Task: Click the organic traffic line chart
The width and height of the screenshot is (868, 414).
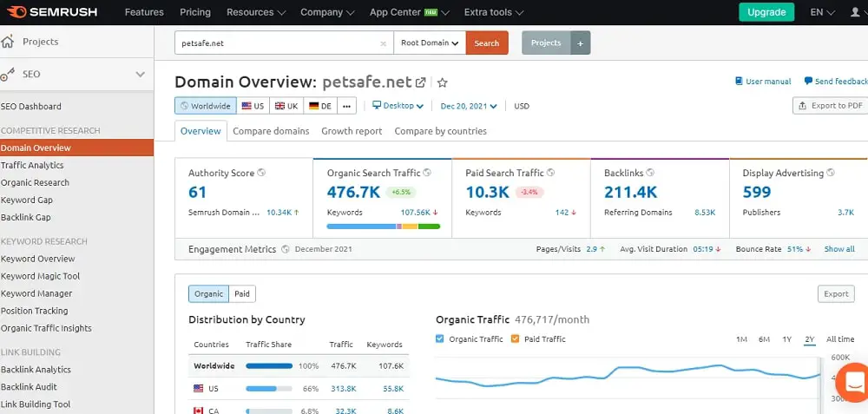Action: (628, 377)
